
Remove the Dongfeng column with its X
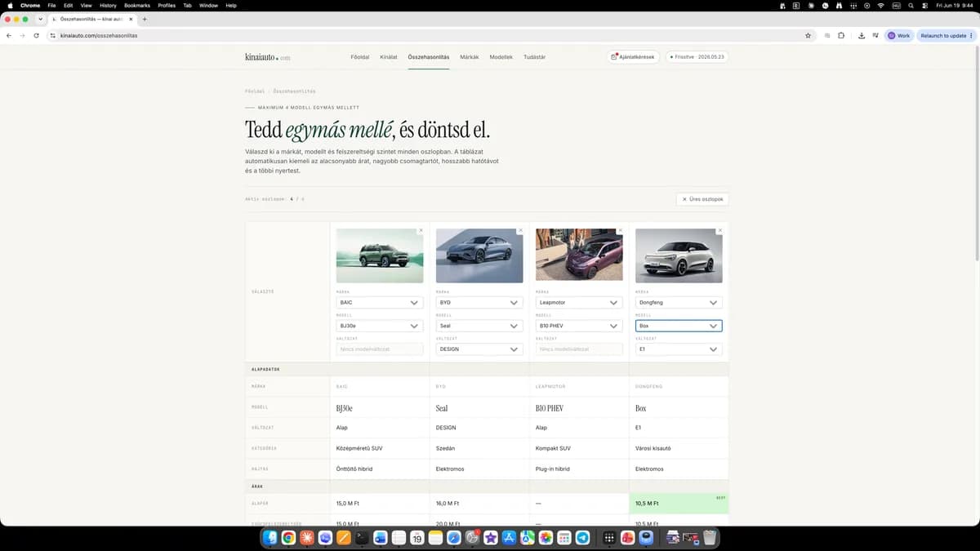click(x=719, y=231)
